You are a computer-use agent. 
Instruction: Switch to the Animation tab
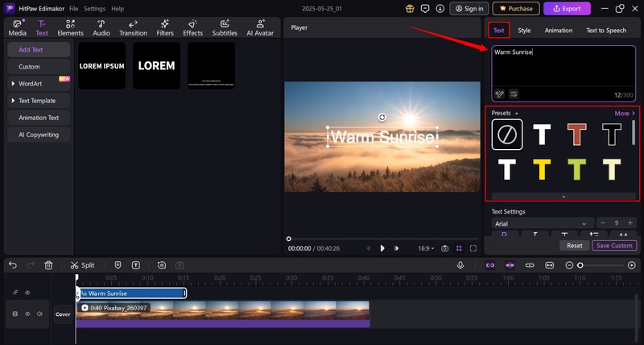click(559, 31)
